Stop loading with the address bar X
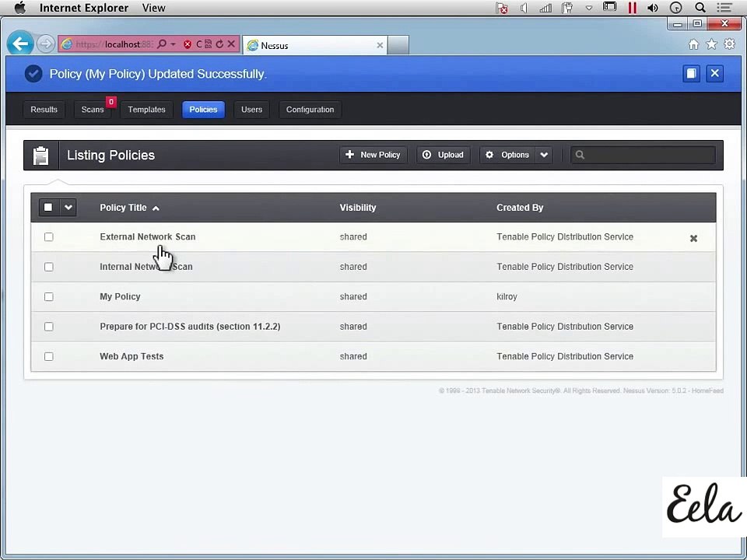The height and width of the screenshot is (560, 747). point(231,44)
